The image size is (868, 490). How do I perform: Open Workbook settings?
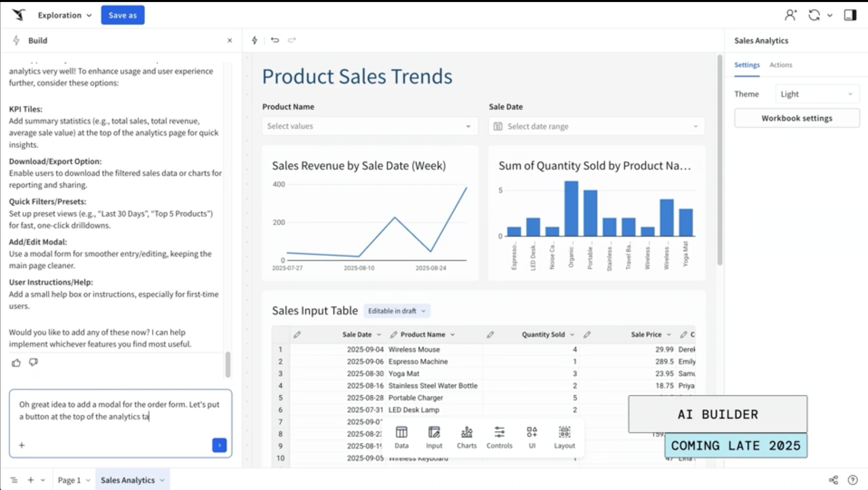(797, 118)
